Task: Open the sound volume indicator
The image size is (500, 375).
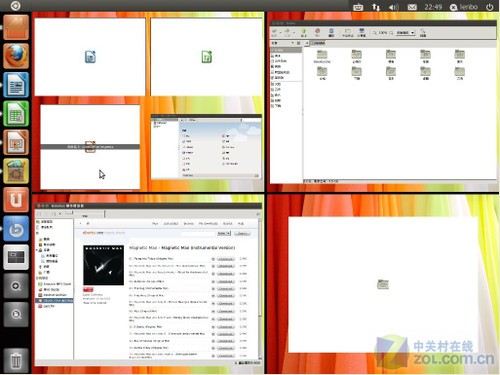Action: (x=394, y=7)
